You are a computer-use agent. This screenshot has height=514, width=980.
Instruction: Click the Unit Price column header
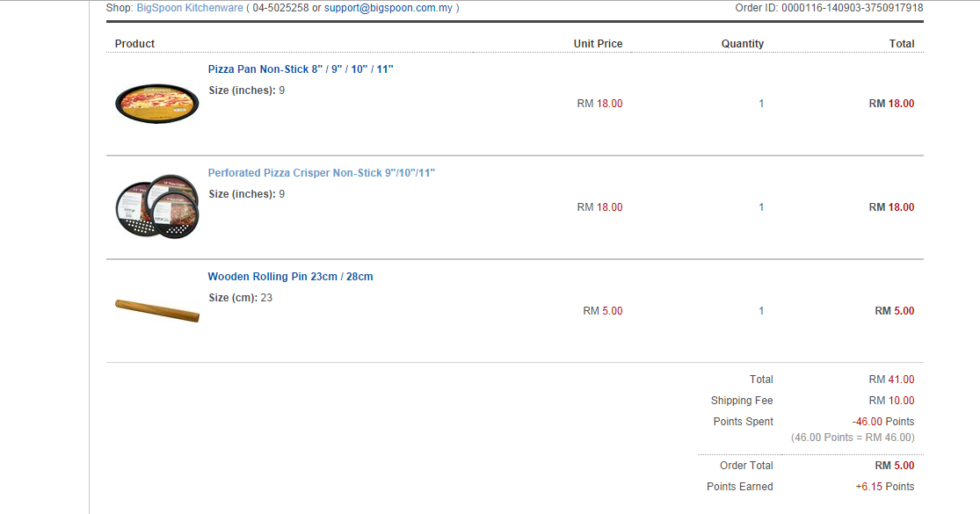(x=599, y=44)
